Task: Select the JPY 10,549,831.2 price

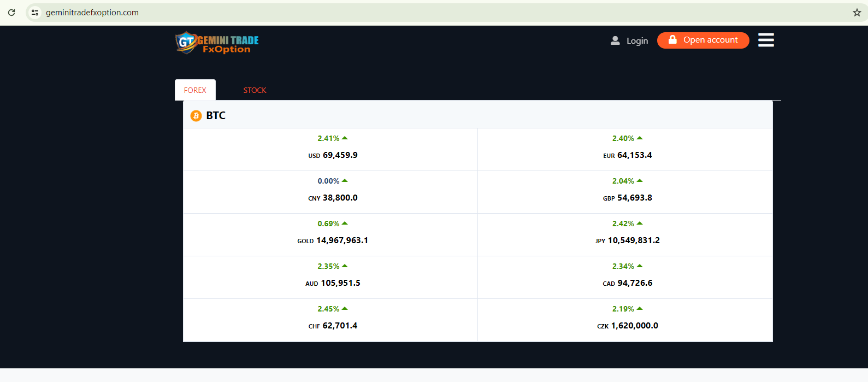Action: click(628, 240)
